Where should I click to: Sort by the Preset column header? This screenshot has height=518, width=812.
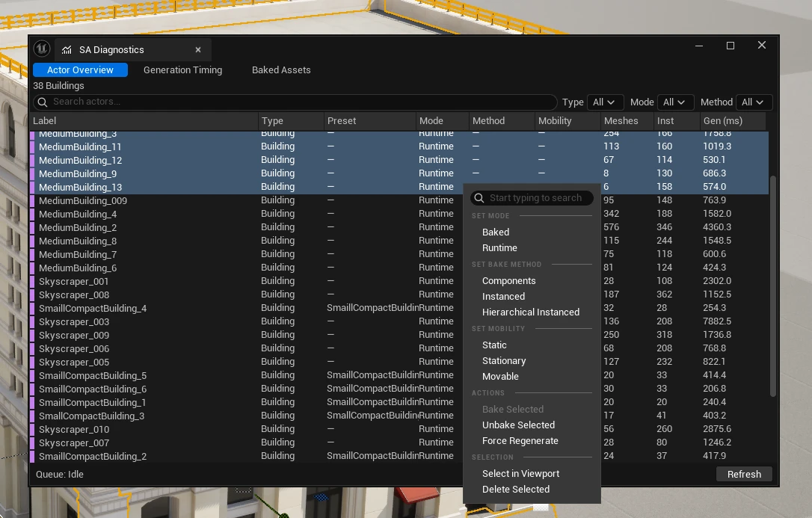coord(370,120)
